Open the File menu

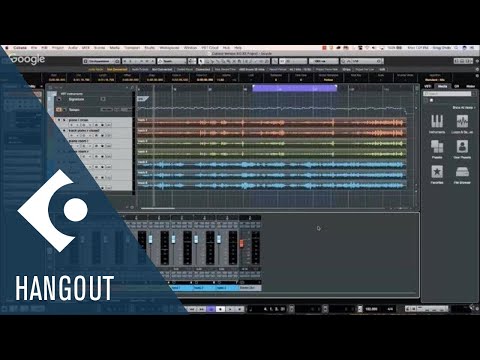click(x=34, y=48)
